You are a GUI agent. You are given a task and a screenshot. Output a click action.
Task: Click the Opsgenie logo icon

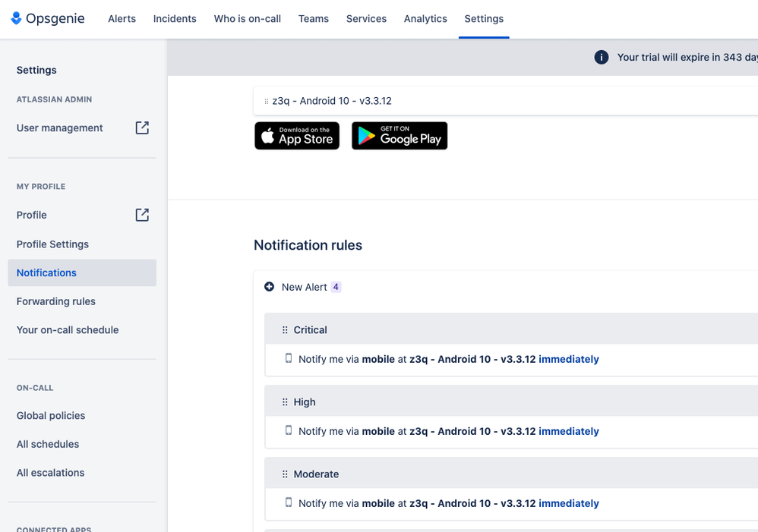(x=16, y=18)
